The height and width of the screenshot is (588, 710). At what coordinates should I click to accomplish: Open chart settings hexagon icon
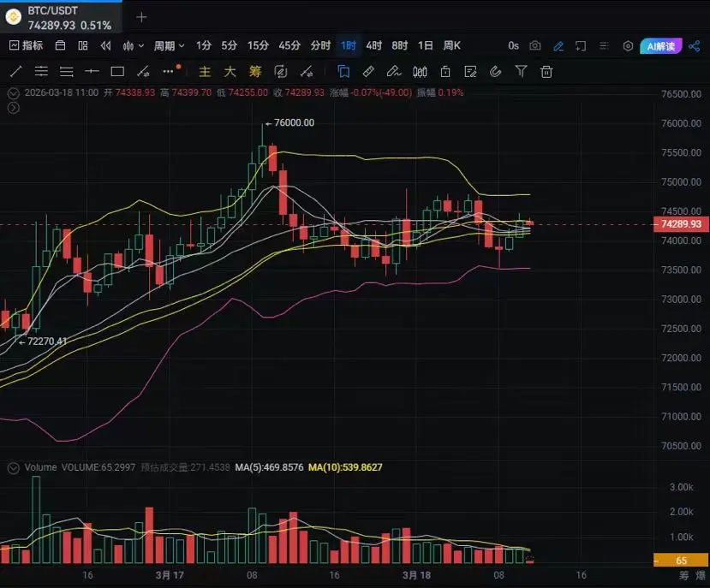(628, 45)
